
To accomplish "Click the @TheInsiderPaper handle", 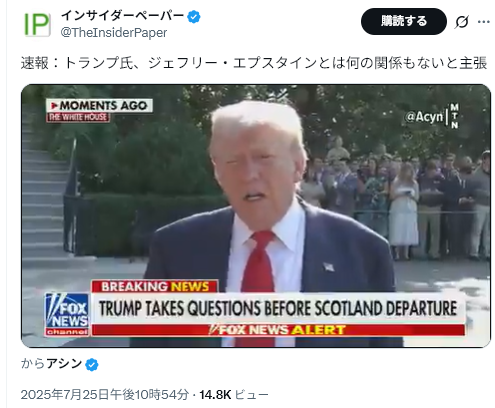I will coord(114,33).
